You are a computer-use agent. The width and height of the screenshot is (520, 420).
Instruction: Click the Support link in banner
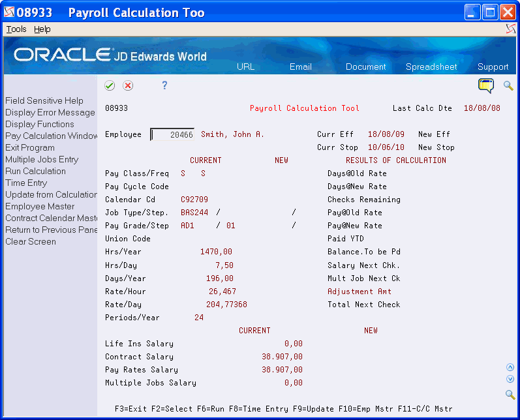493,67
